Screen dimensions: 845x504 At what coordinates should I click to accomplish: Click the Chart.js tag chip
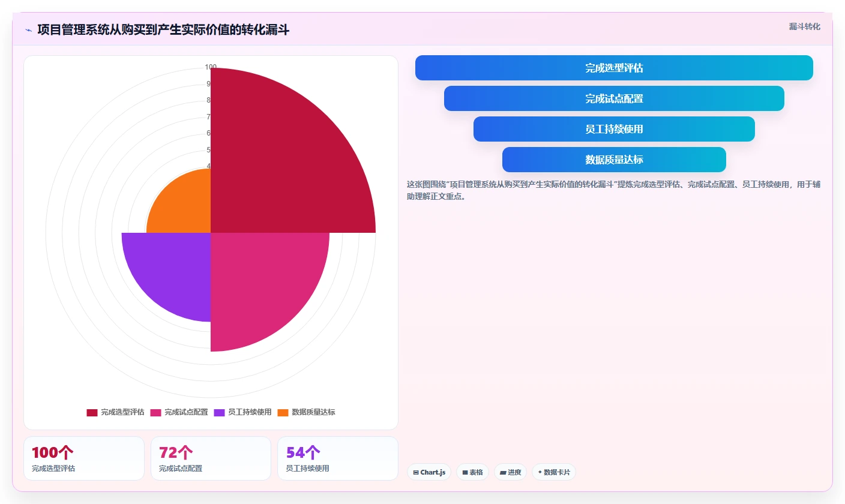429,472
